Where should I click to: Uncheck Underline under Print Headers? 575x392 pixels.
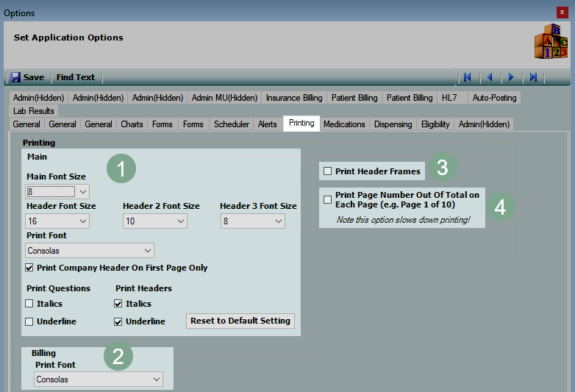(x=118, y=321)
